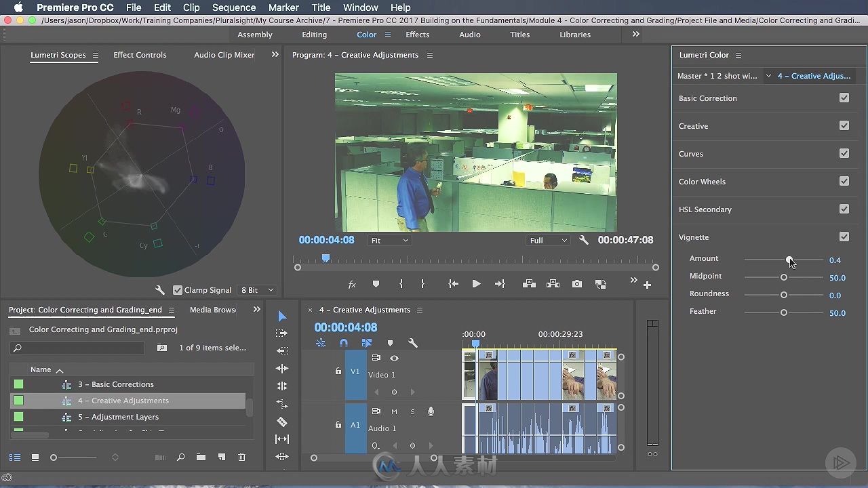Mute Audio 1 track with M

[x=394, y=411]
